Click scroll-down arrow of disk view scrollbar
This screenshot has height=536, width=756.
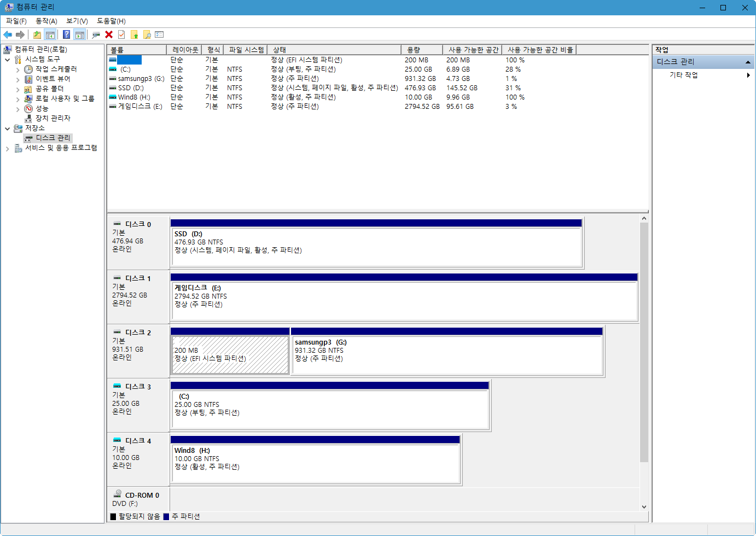point(644,507)
